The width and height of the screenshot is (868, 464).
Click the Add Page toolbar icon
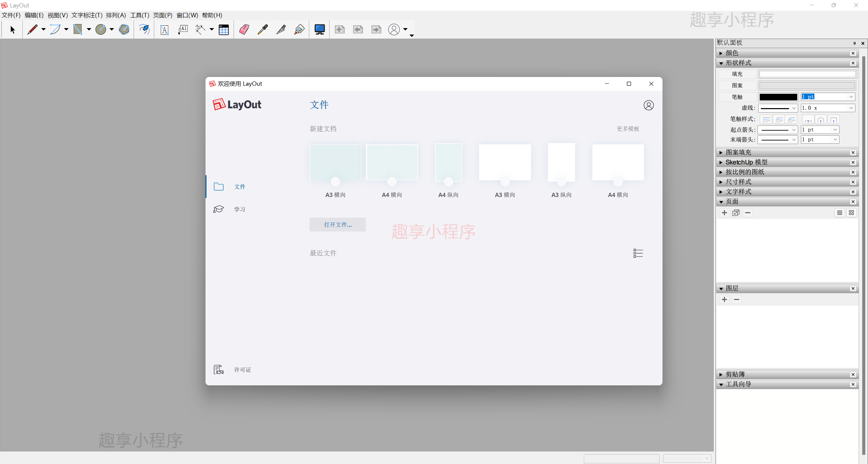[x=340, y=29]
